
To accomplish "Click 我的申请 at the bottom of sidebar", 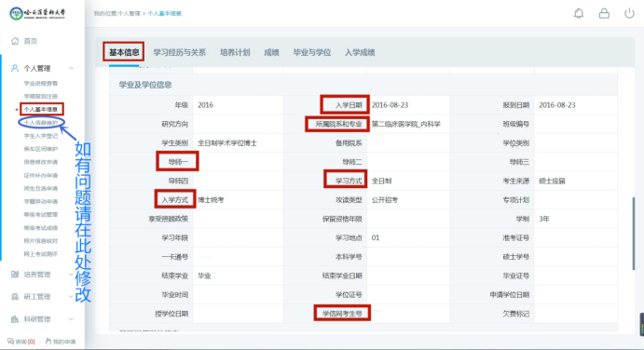I will (x=61, y=342).
